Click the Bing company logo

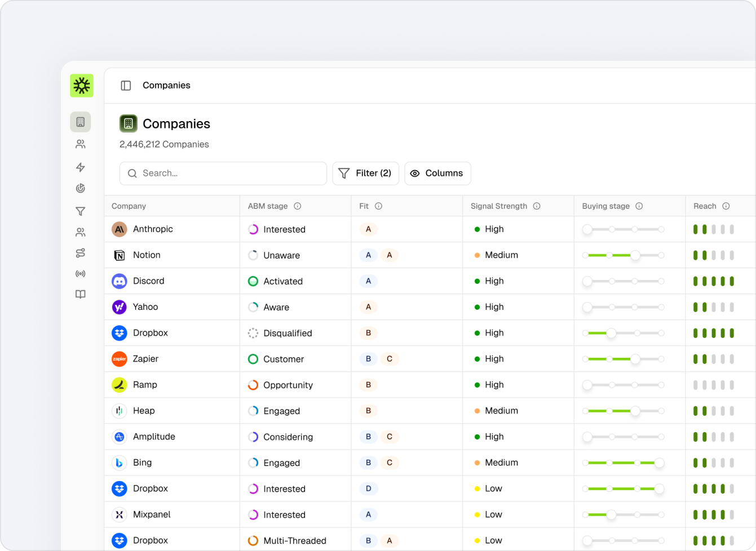coord(120,463)
